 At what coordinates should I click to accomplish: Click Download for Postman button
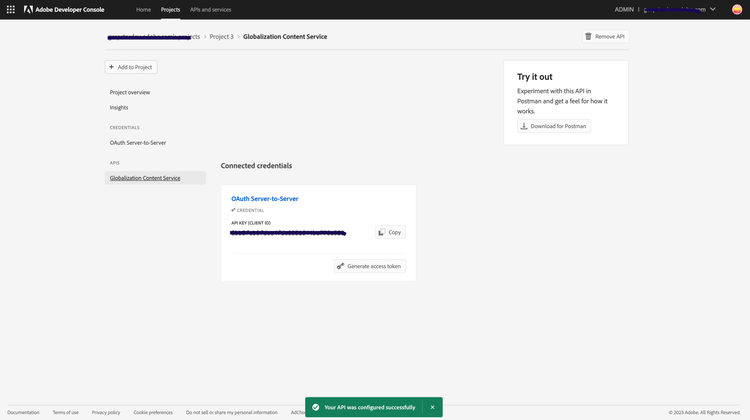pos(554,126)
